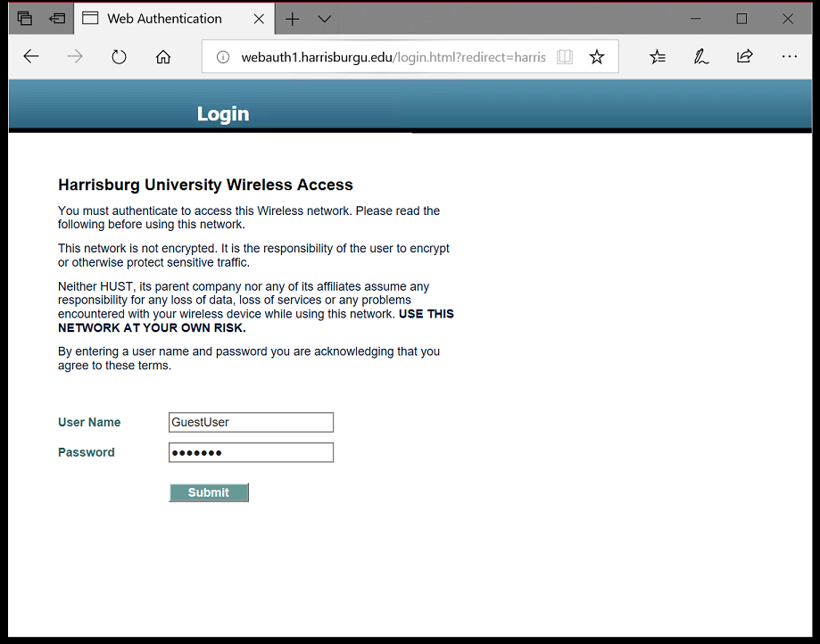Open the tabs you've set aside

pyautogui.click(x=25, y=19)
